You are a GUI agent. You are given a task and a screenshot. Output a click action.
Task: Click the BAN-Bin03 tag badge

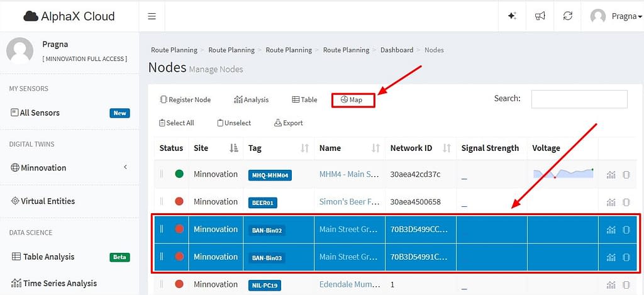tap(267, 258)
